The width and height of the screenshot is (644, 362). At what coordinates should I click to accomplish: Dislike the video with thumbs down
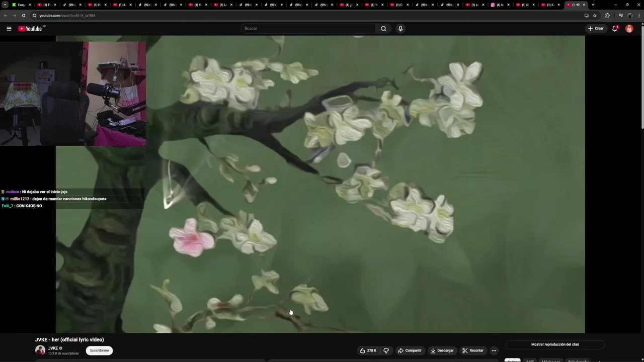[386, 350]
